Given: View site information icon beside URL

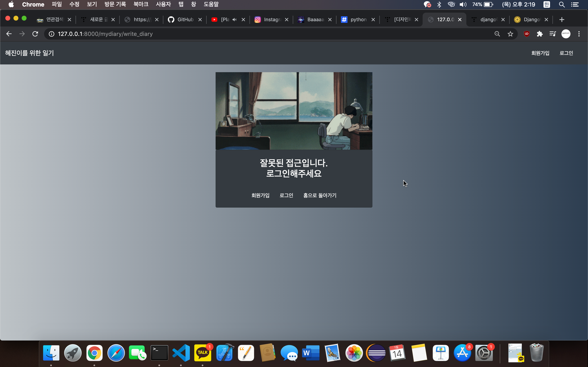Looking at the screenshot, I should pos(51,34).
